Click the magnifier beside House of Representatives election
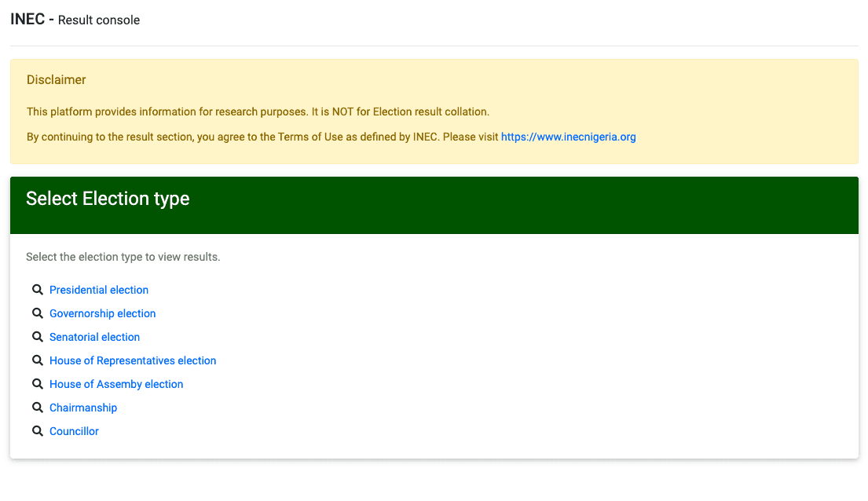 [37, 360]
